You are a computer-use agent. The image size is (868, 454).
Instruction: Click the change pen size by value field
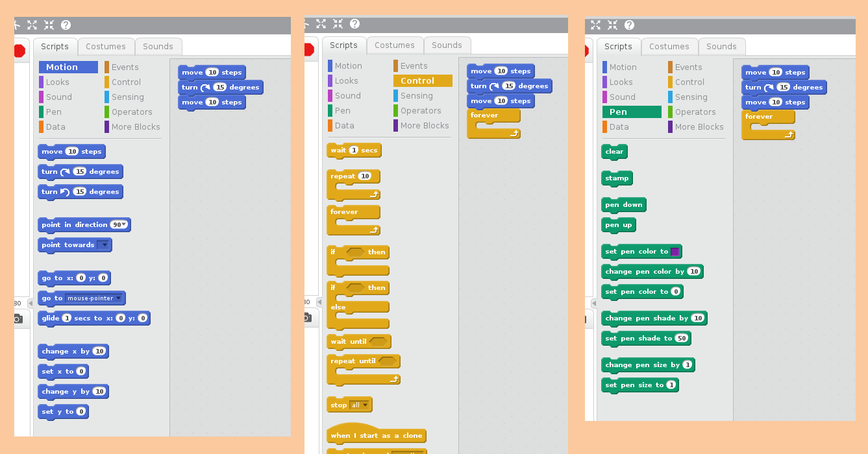click(x=688, y=365)
